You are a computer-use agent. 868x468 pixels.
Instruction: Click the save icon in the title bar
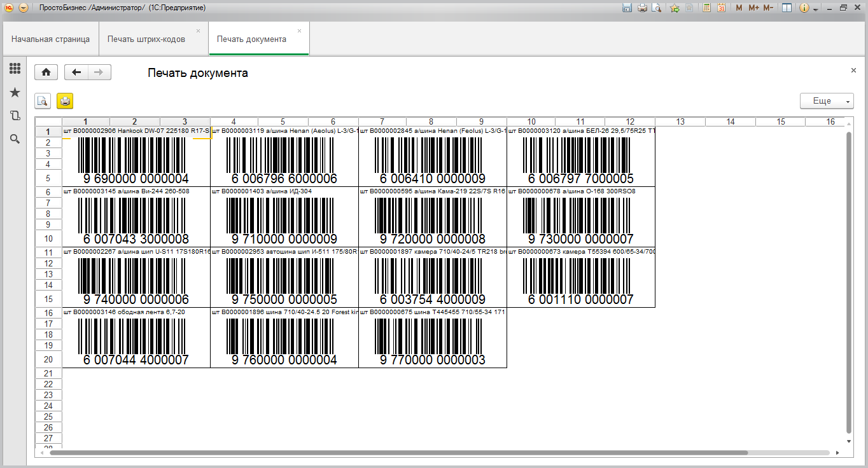coord(627,8)
